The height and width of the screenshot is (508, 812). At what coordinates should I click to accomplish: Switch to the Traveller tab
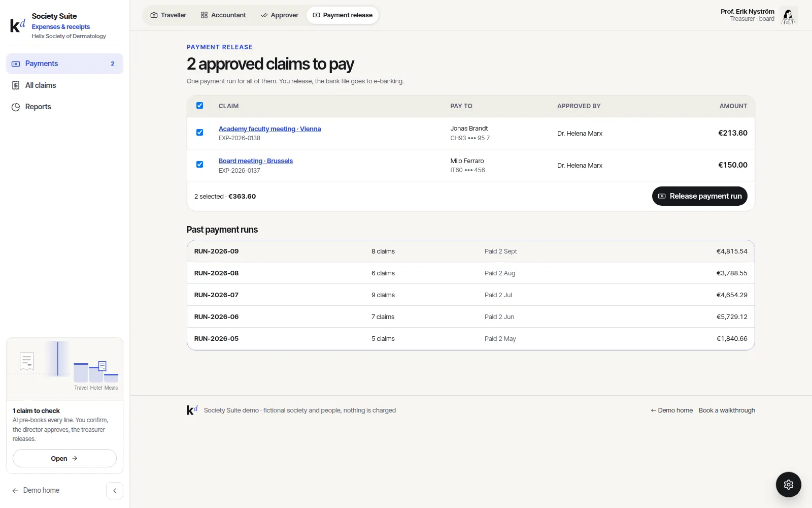[x=168, y=15]
